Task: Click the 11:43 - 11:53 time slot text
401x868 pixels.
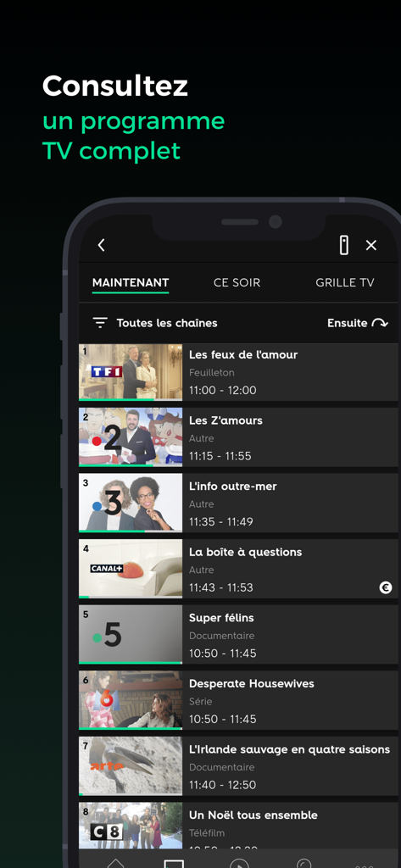Action: [x=221, y=588]
